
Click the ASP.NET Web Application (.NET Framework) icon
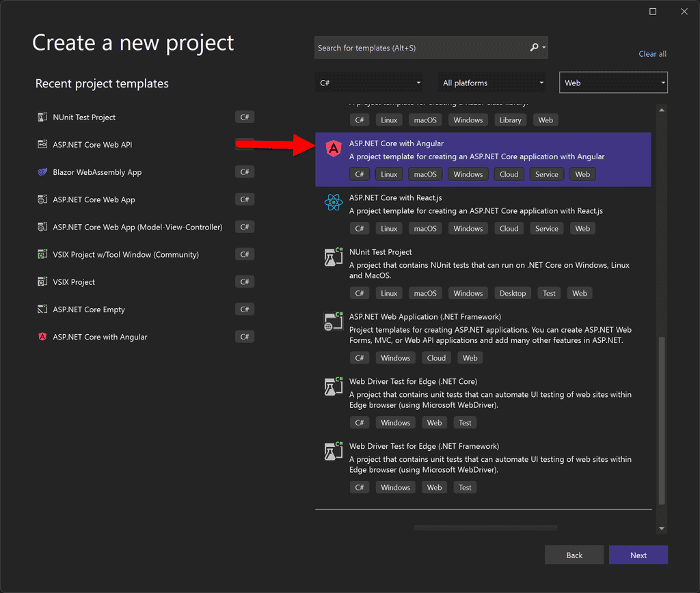333,321
